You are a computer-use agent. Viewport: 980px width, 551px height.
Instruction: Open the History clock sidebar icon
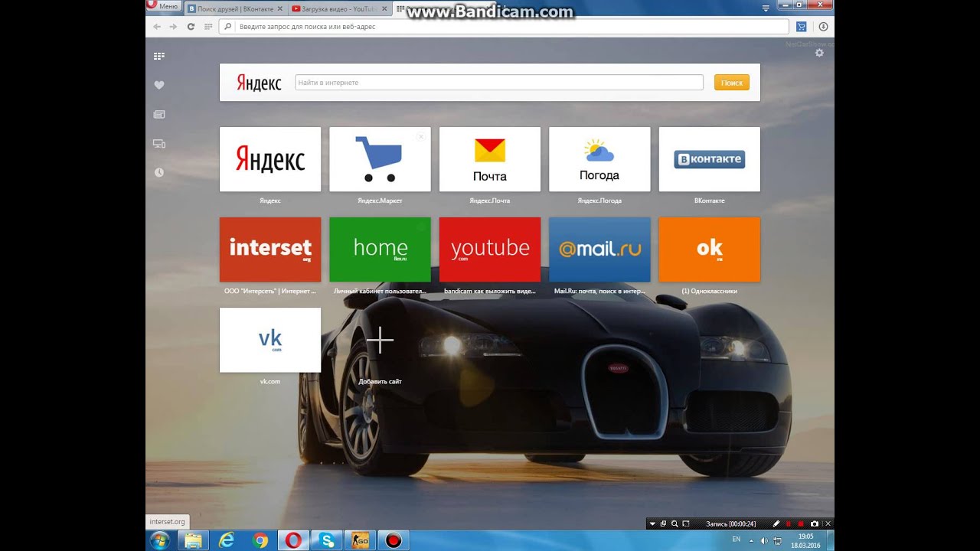pyautogui.click(x=159, y=172)
